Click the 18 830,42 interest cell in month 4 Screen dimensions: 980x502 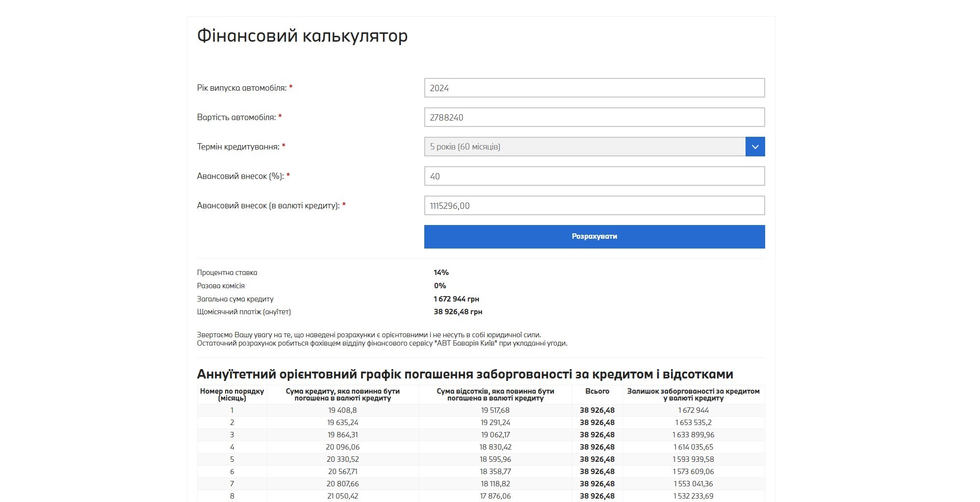495,447
